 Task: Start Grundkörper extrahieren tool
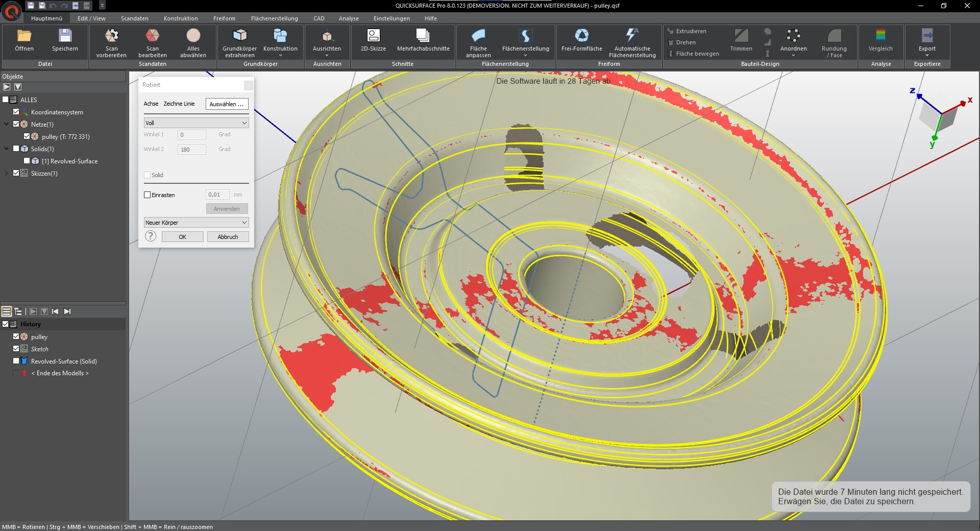[x=240, y=43]
